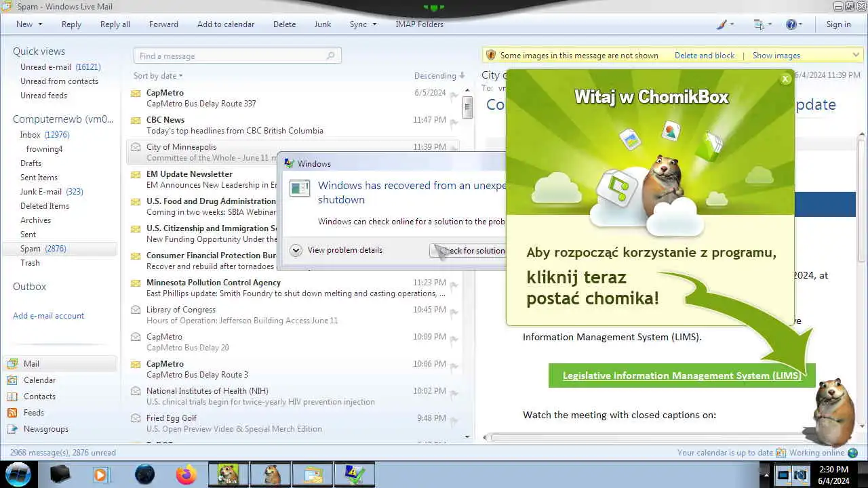Flag the Library of Congress message

(454, 314)
